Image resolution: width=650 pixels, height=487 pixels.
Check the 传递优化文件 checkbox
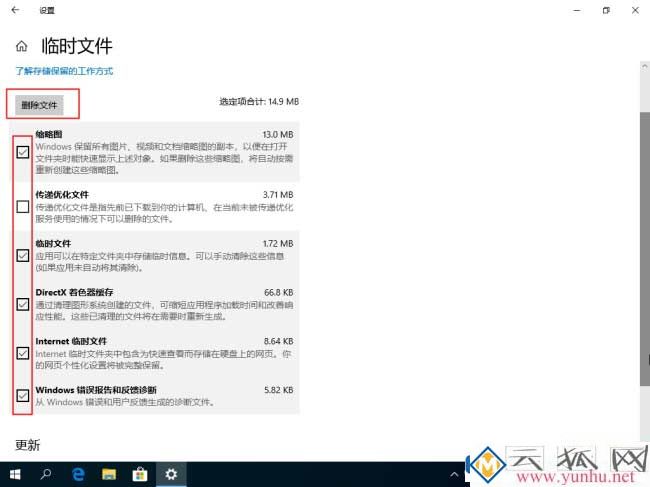pyautogui.click(x=23, y=206)
